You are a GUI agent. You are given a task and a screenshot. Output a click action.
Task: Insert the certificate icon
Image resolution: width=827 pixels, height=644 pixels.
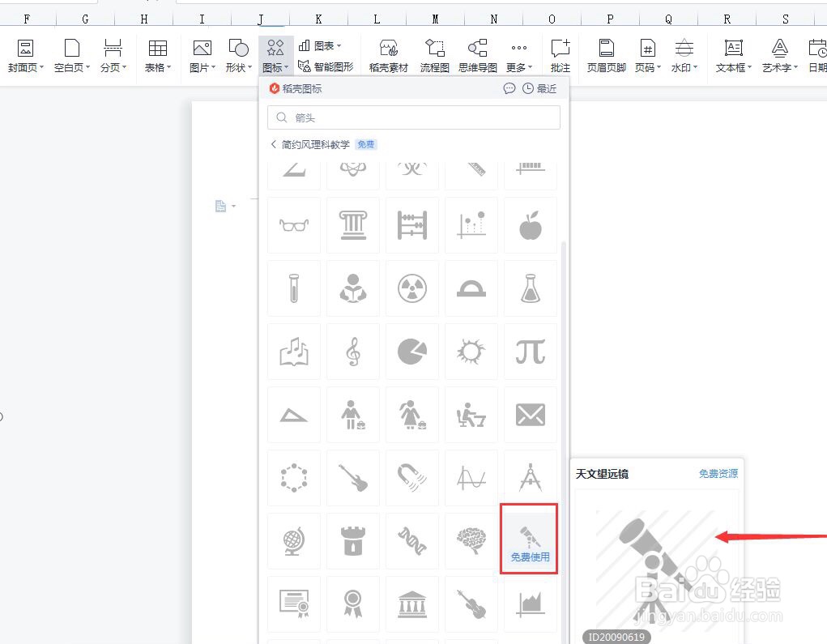point(294,604)
